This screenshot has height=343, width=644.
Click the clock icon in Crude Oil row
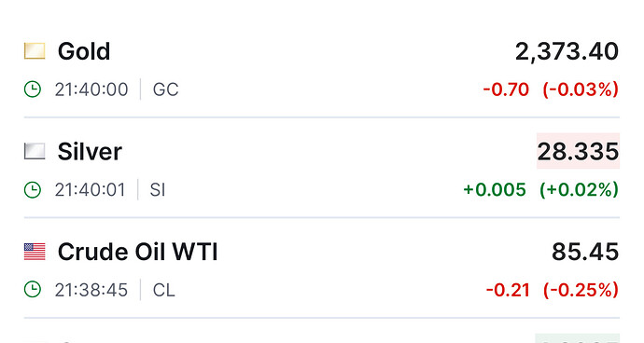33,290
